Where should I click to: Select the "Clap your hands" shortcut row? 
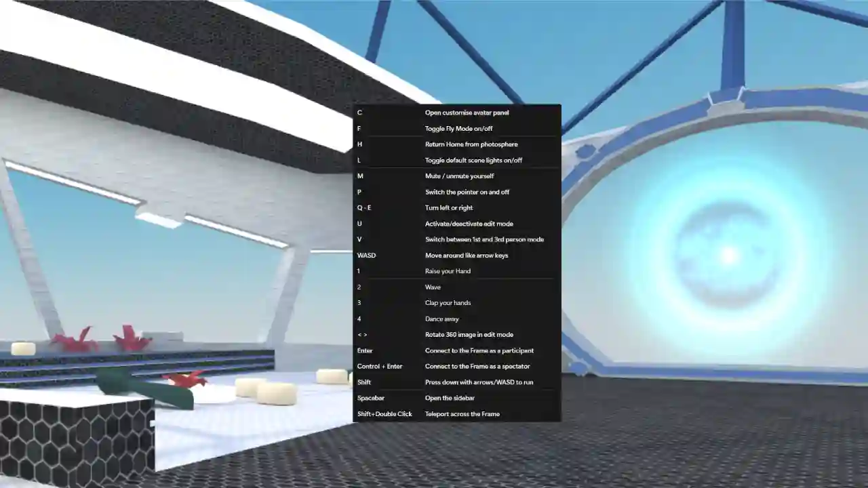(x=448, y=303)
